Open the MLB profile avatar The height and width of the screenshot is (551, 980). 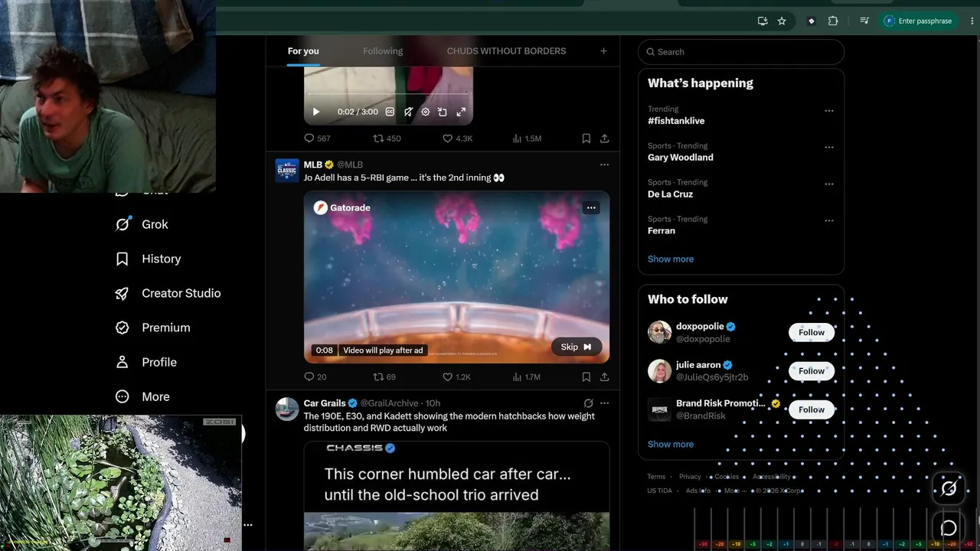click(x=287, y=171)
